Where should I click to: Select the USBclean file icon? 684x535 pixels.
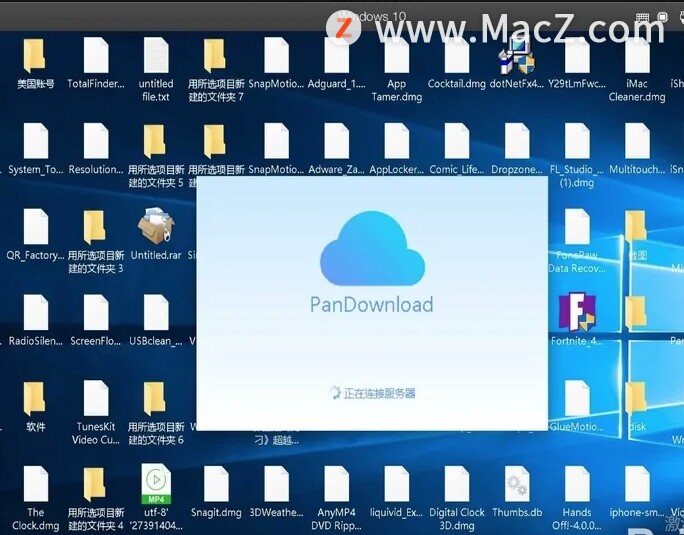tap(156, 312)
